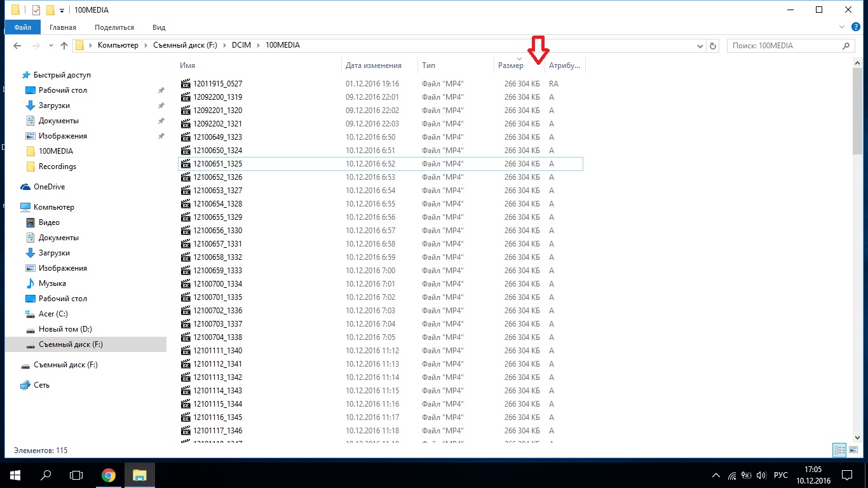
Task: Click the Refresh button beside the address bar
Action: (x=713, y=46)
